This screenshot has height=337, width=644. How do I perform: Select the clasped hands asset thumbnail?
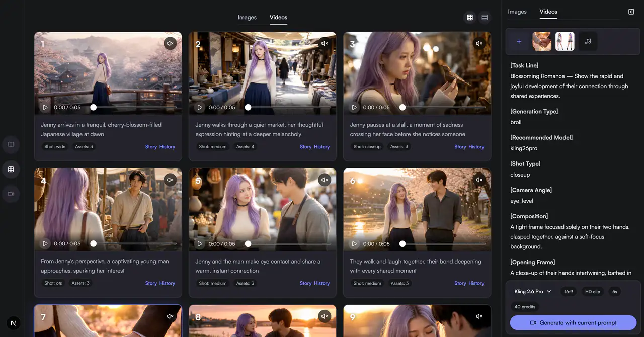[x=542, y=41]
